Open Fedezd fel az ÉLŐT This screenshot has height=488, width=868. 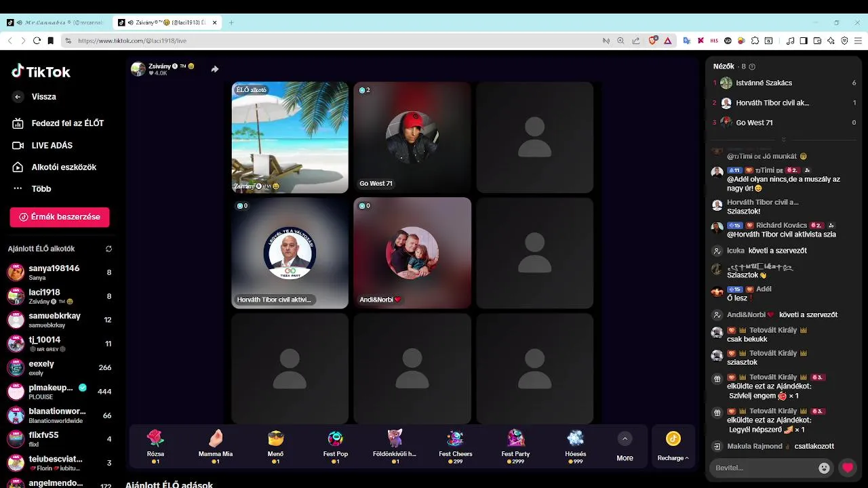click(58, 123)
